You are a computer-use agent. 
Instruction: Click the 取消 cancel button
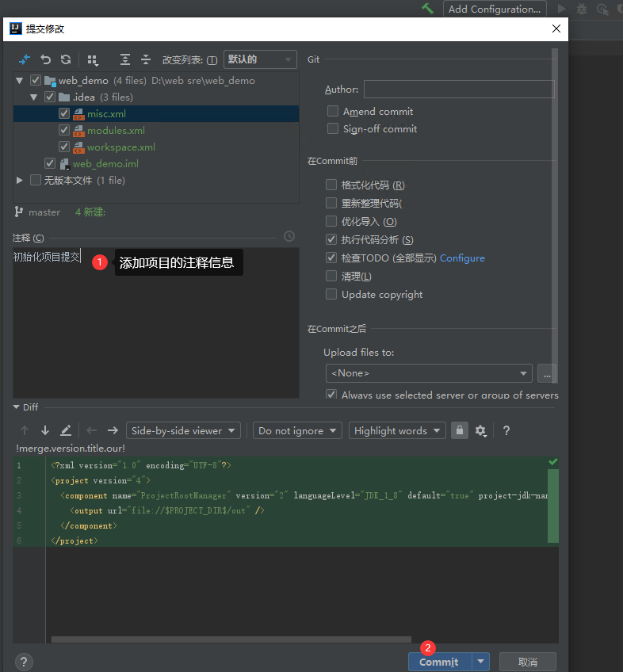pyautogui.click(x=528, y=662)
